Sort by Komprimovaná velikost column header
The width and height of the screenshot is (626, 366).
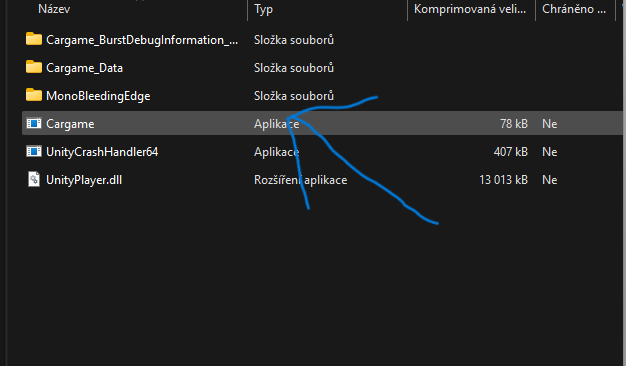click(x=470, y=9)
